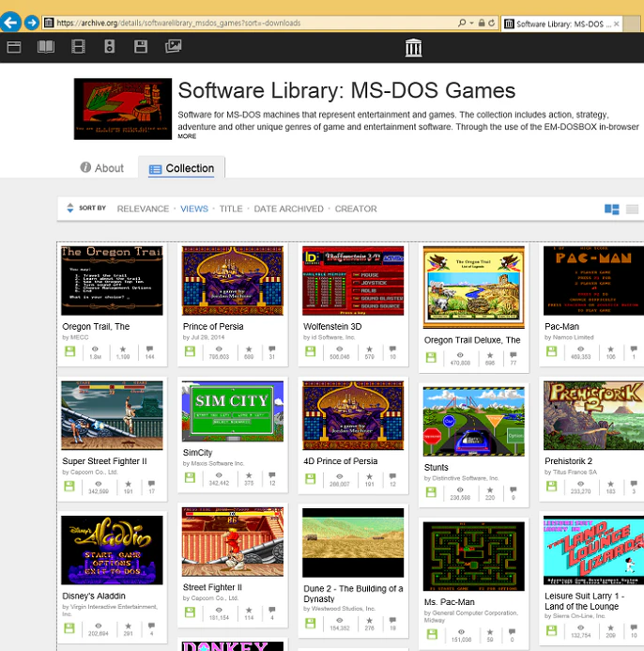Click the by Titus France SA creator text
Image resolution: width=644 pixels, height=651 pixels.
571,473
